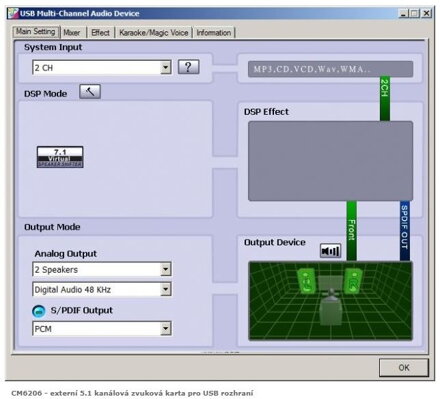The height and width of the screenshot is (399, 440).
Task: Click the DSP Mode hammer settings icon
Action: click(x=90, y=91)
